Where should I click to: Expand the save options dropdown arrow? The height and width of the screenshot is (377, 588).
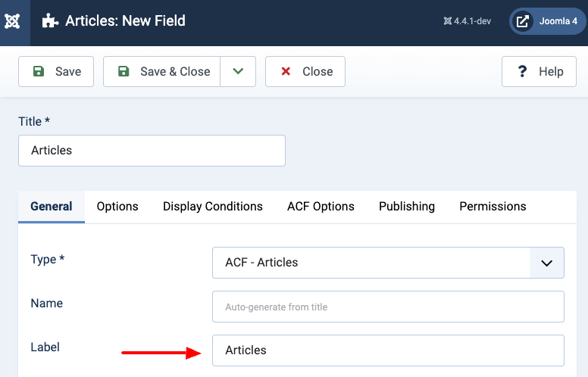(238, 71)
